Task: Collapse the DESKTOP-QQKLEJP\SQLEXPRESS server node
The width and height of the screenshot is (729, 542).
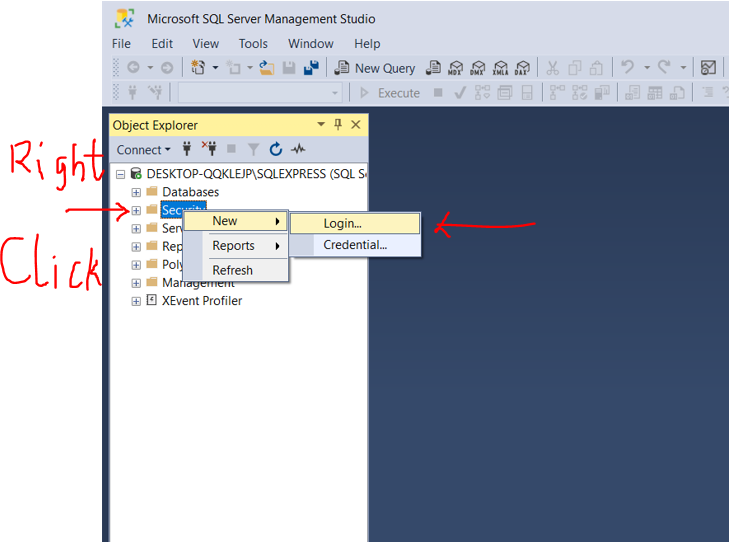Action: click(121, 174)
